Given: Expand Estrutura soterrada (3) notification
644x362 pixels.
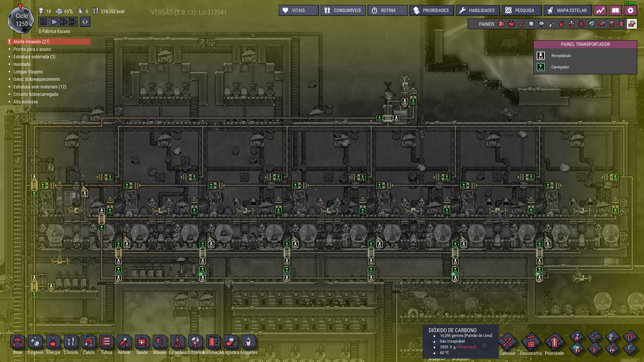Looking at the screenshot, I should pos(34,57).
